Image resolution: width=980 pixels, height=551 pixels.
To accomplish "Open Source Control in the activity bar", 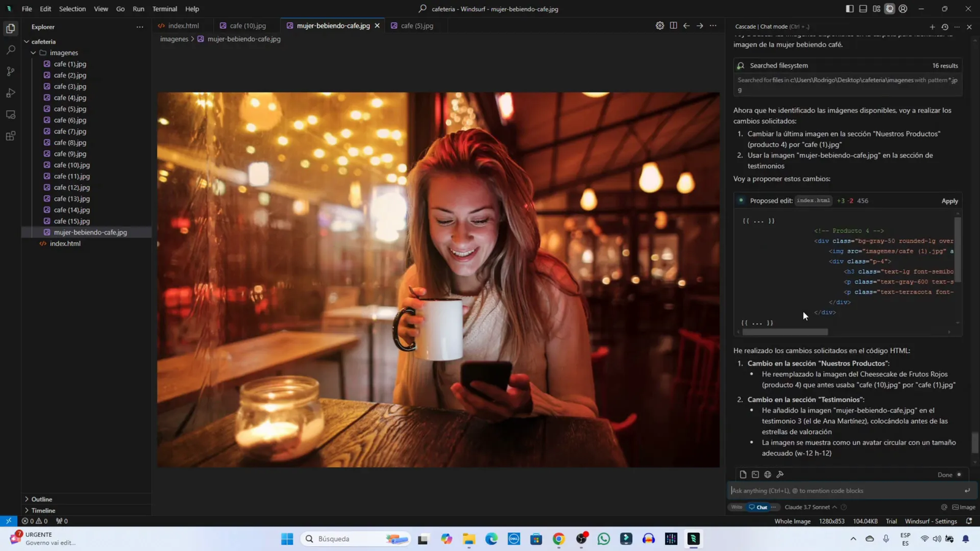I will [10, 72].
